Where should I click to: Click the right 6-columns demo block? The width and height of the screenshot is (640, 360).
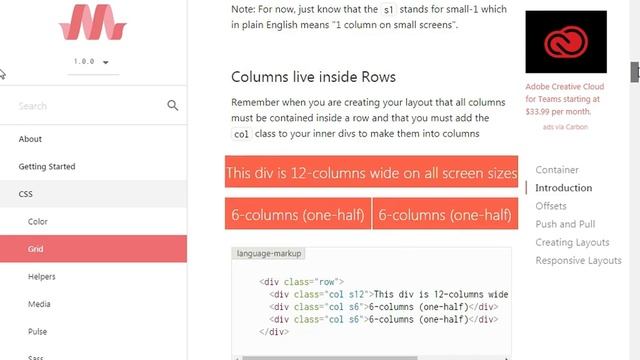[445, 214]
